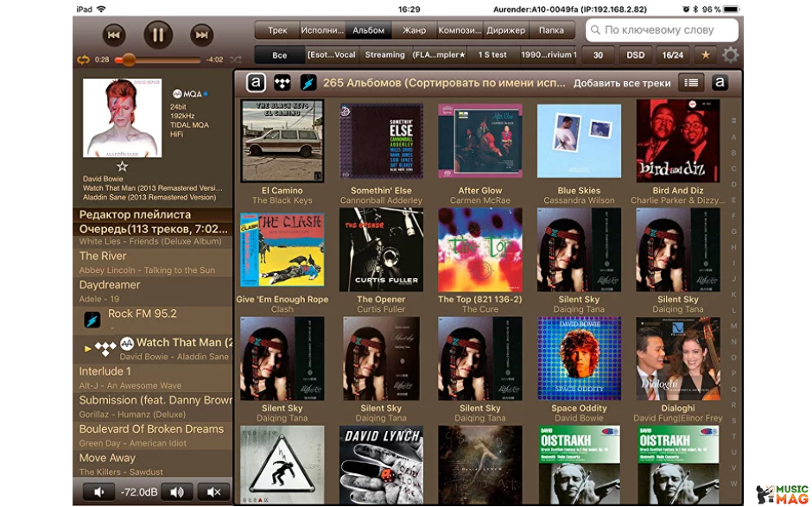This screenshot has height=507, width=812.
Task: Decrease volume with the speaker-down button
Action: pos(98,491)
